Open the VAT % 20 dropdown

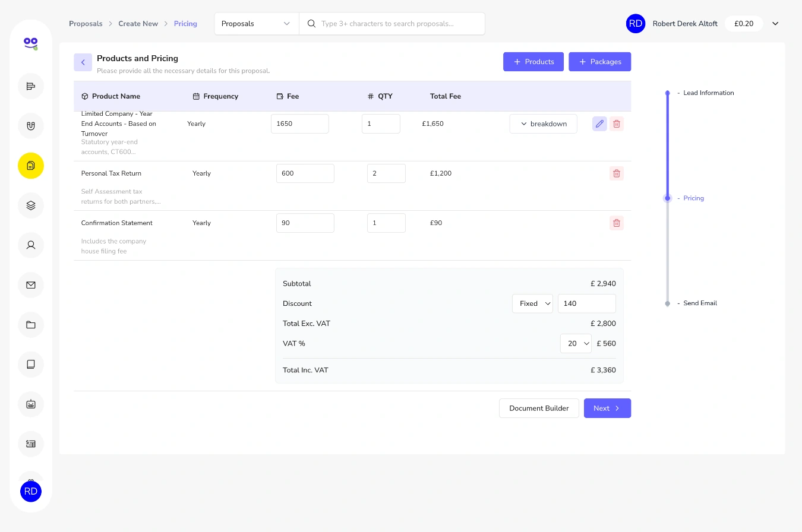[576, 343]
